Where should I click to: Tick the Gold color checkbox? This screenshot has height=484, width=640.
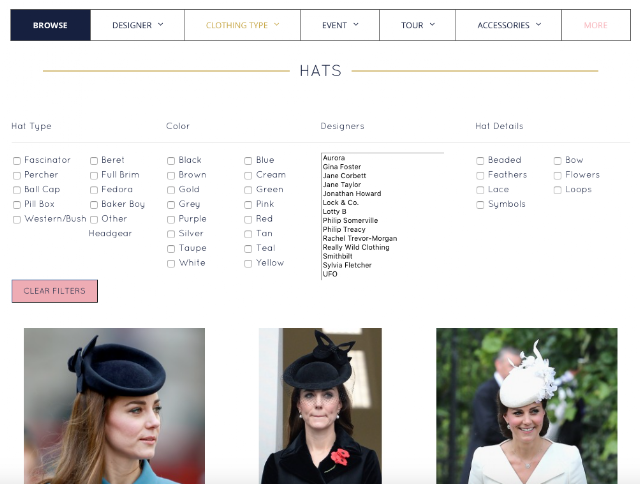pyautogui.click(x=171, y=190)
